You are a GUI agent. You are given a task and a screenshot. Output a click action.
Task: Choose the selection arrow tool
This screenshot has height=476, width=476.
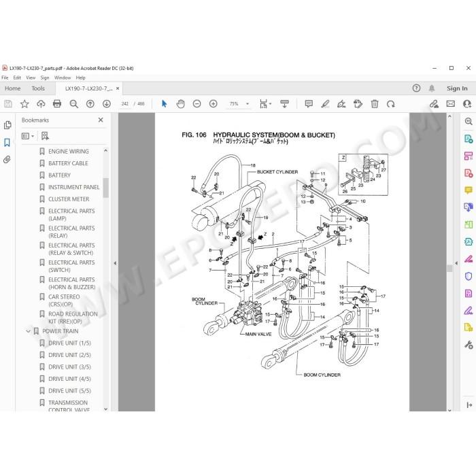(x=165, y=104)
